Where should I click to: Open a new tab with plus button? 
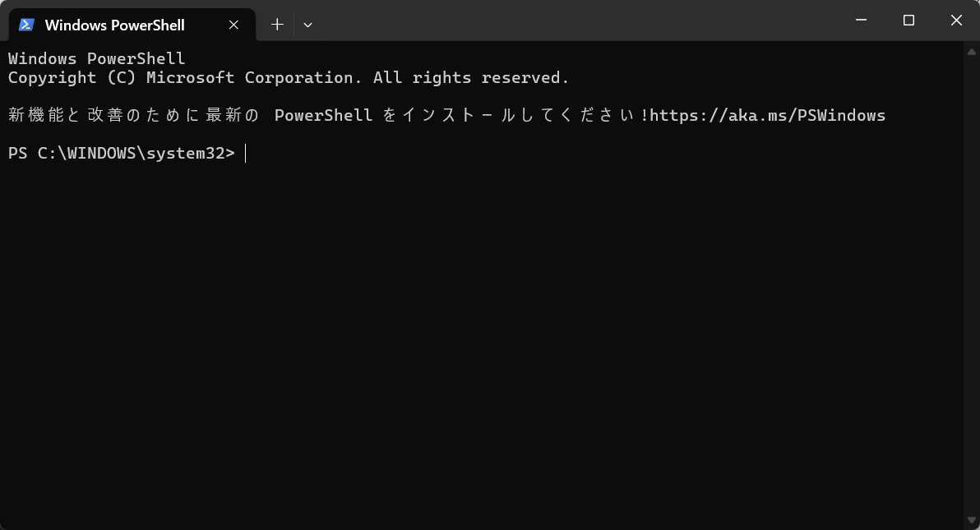coord(277,25)
